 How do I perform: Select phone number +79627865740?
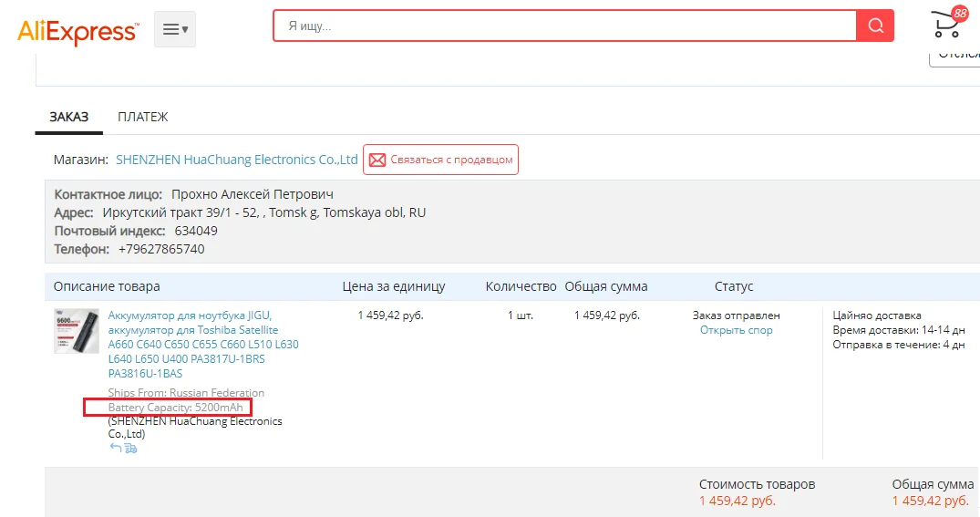tap(161, 249)
